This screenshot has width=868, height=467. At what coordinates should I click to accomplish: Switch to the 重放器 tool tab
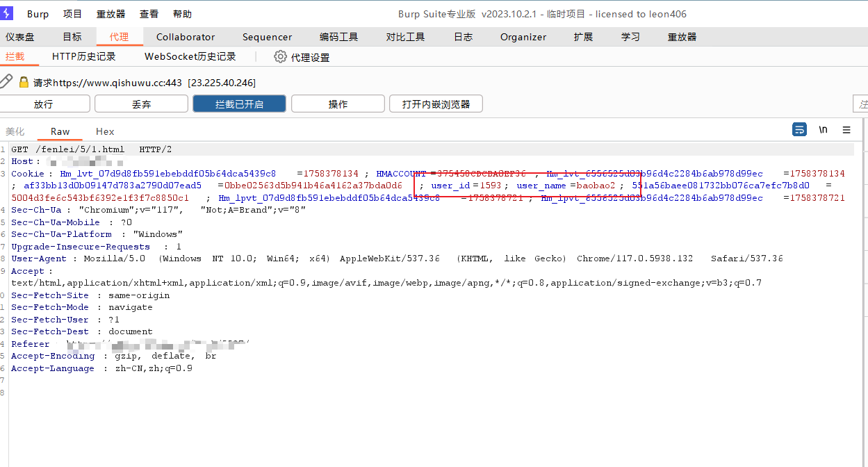682,37
